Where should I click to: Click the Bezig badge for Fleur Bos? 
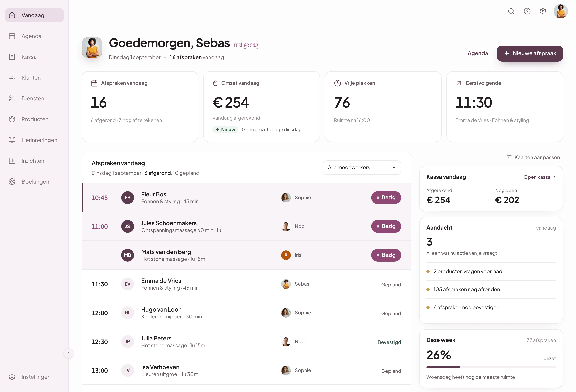coord(386,197)
